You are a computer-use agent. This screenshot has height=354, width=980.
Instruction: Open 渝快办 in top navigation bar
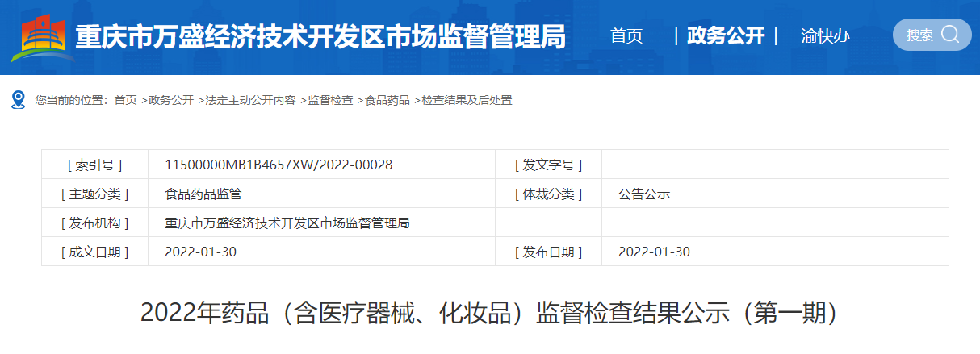pyautogui.click(x=825, y=36)
